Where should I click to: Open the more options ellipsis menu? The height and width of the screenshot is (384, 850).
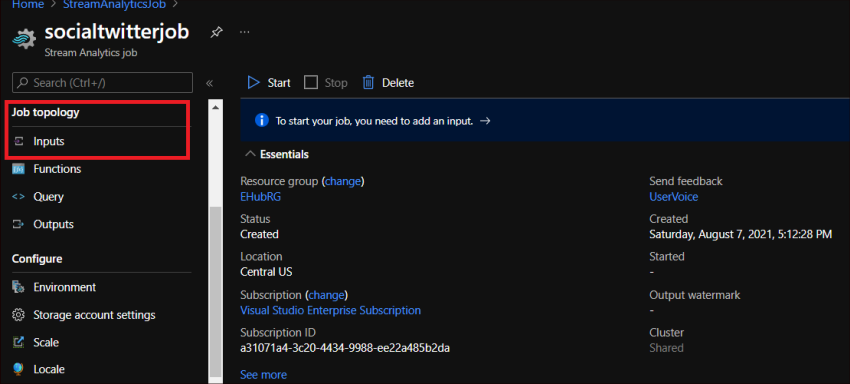(244, 32)
